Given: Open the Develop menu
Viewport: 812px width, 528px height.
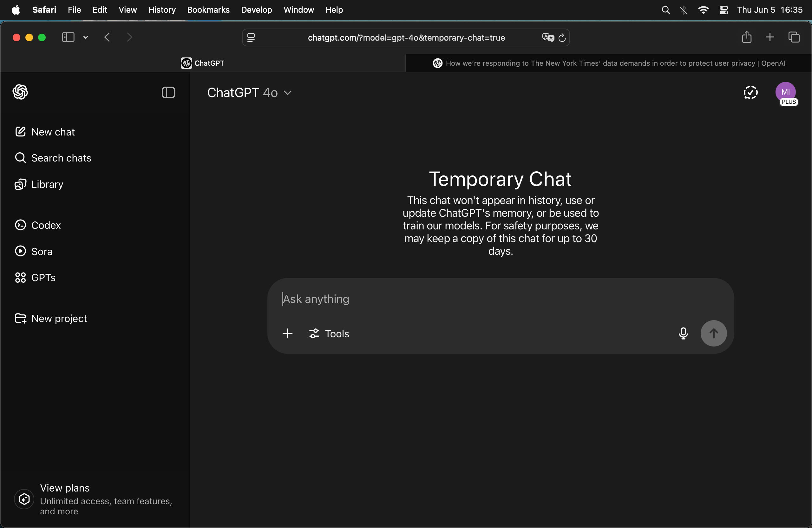Looking at the screenshot, I should coord(257,10).
